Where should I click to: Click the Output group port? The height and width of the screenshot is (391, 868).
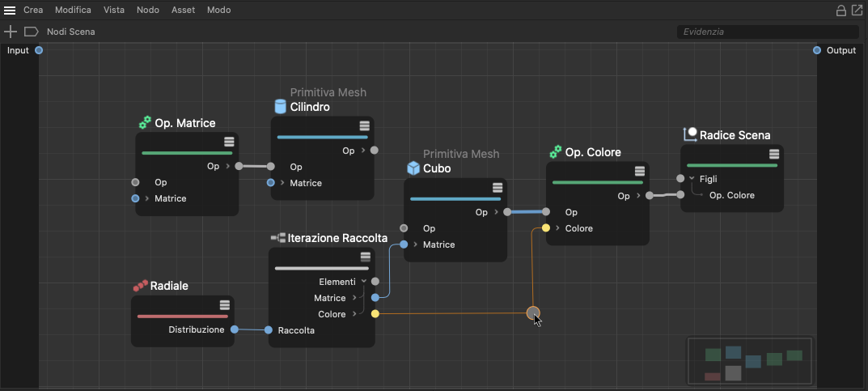[x=817, y=50]
